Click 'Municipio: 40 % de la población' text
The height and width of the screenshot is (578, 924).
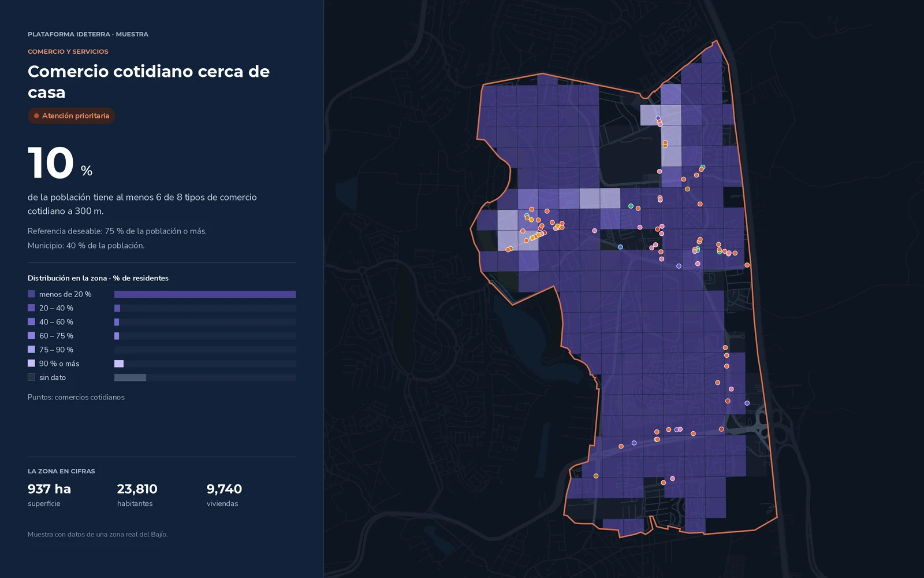point(86,246)
